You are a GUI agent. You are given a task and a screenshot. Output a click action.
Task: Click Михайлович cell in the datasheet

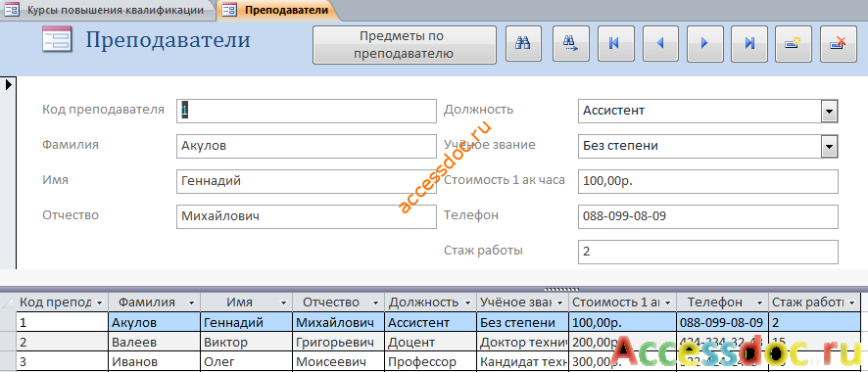[x=338, y=322]
